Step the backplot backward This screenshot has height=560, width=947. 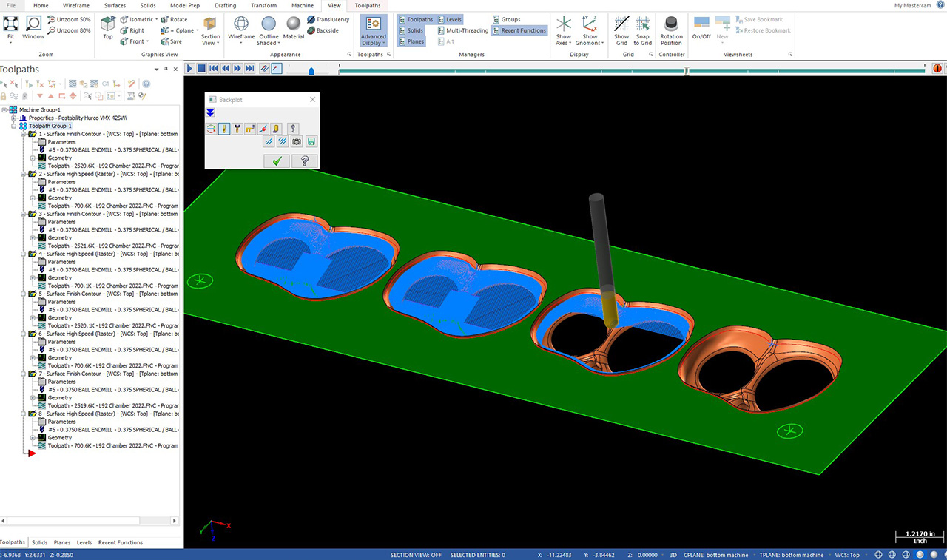225,68
